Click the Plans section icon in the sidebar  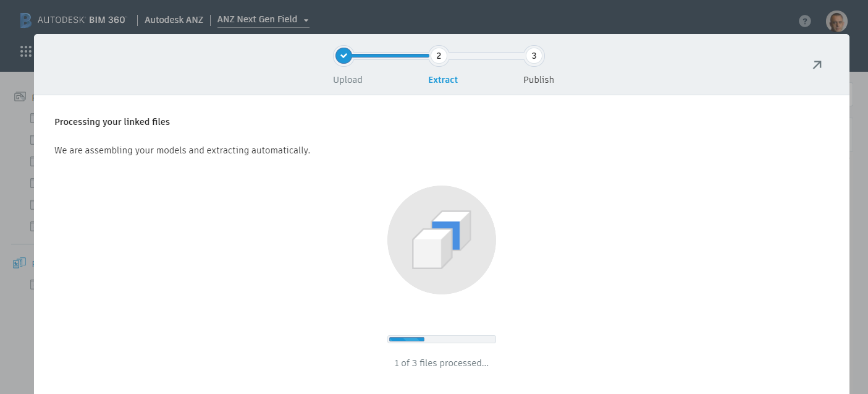tap(20, 96)
